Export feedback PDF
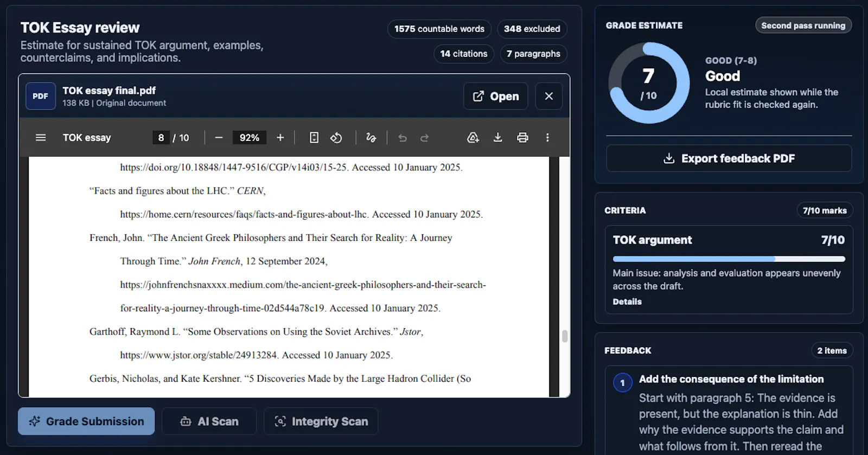Image resolution: width=868 pixels, height=455 pixels. (x=729, y=158)
